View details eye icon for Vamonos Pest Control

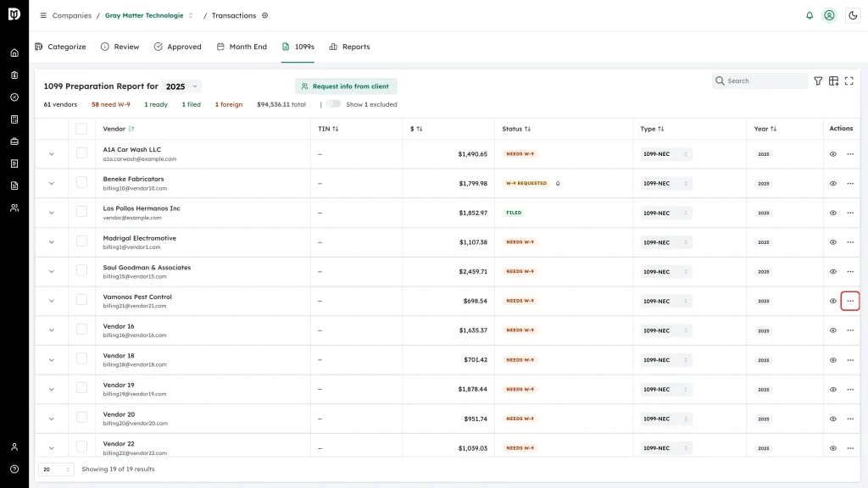tap(833, 301)
